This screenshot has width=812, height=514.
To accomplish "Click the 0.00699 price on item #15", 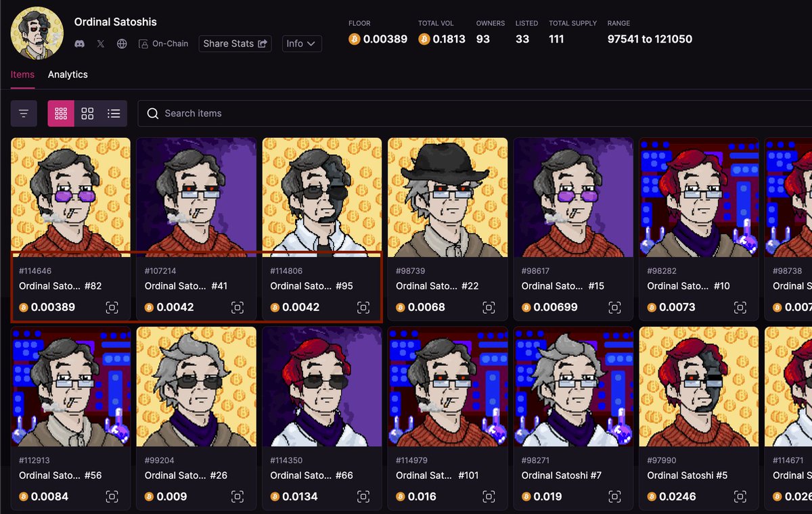I will coord(556,308).
